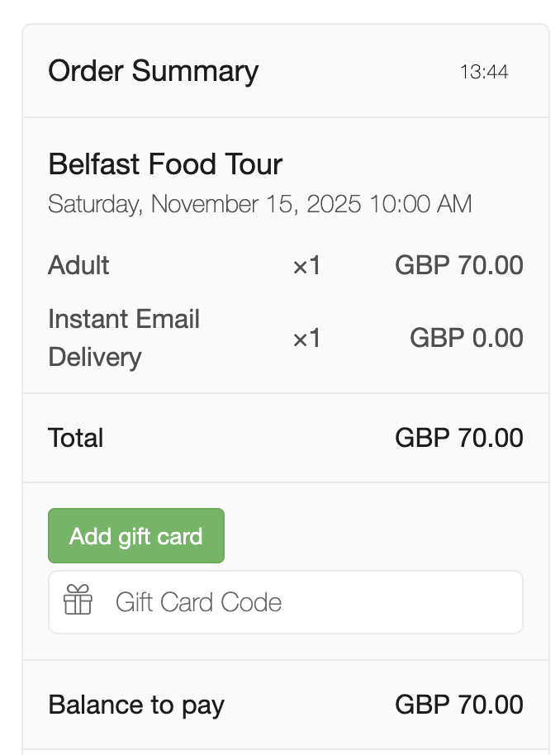
Task: Click the word Summary in the header
Action: tap(195, 71)
